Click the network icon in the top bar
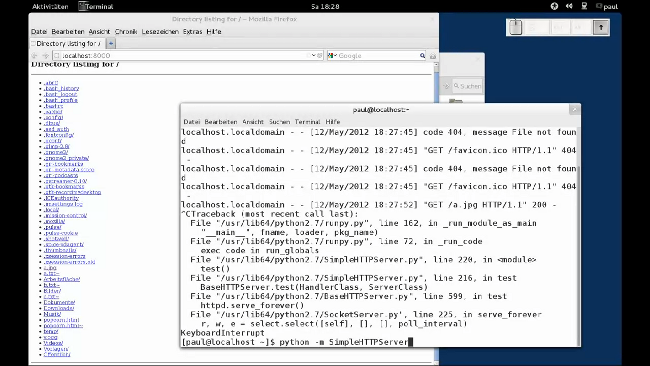This screenshot has width=650, height=366. [584, 6]
